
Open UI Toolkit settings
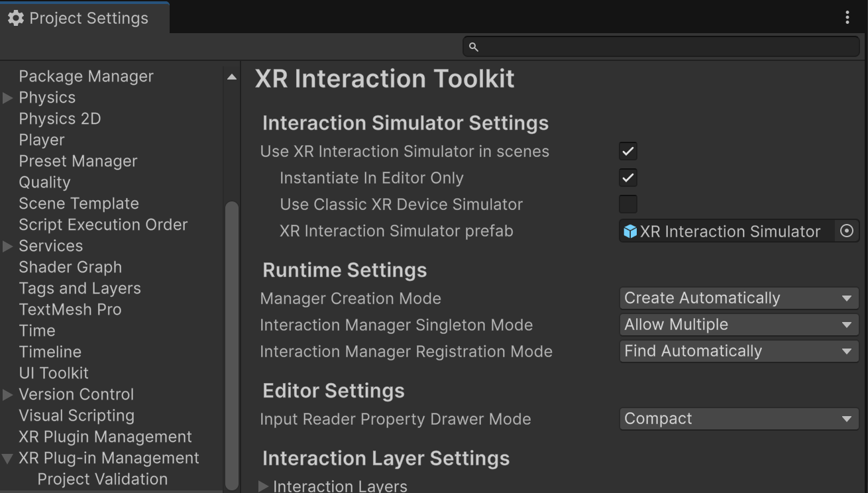[54, 373]
